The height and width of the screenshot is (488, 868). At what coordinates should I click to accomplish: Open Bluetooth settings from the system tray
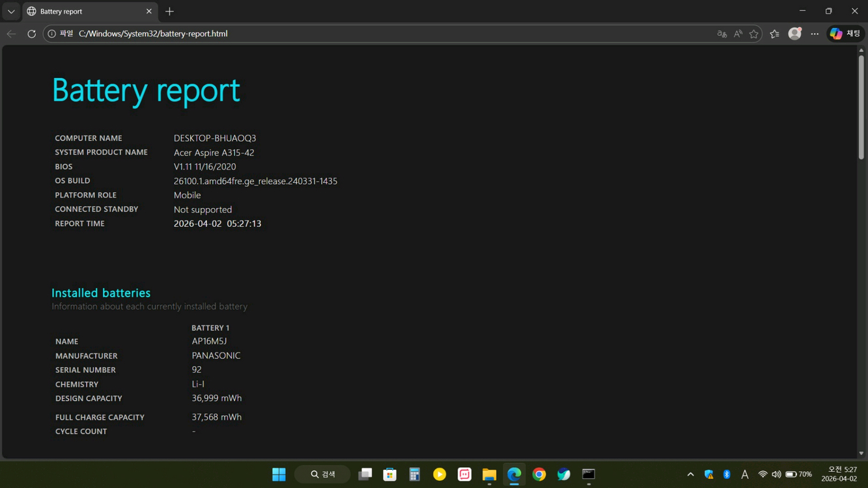[725, 474]
